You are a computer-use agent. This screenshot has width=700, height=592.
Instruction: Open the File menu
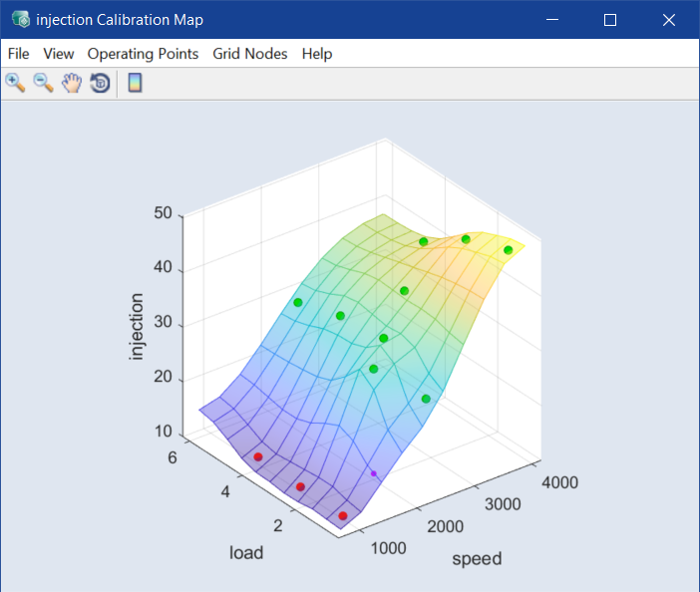pyautogui.click(x=18, y=54)
